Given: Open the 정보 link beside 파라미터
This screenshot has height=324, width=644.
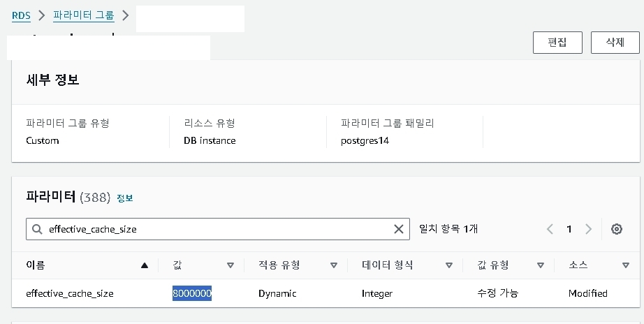Looking at the screenshot, I should pyautogui.click(x=125, y=198).
